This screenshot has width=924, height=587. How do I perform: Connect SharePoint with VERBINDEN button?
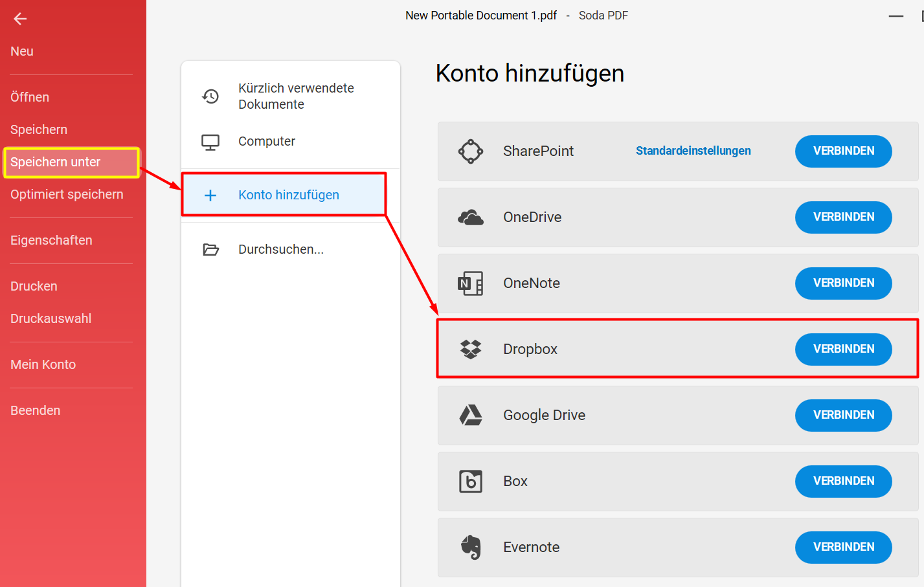[843, 151]
